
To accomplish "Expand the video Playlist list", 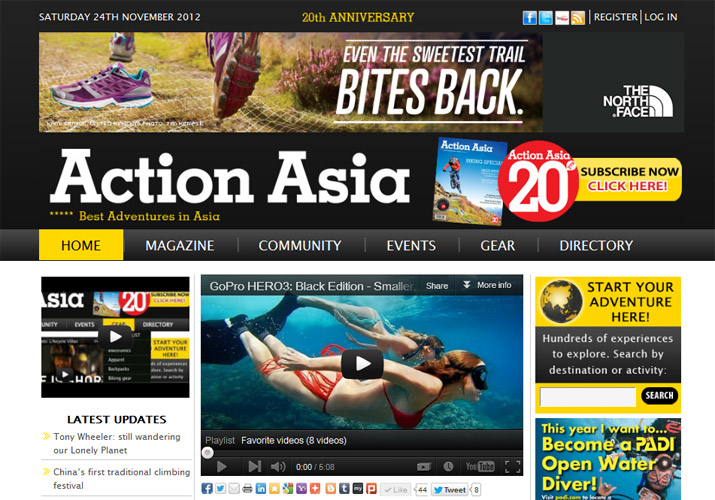I will [219, 439].
